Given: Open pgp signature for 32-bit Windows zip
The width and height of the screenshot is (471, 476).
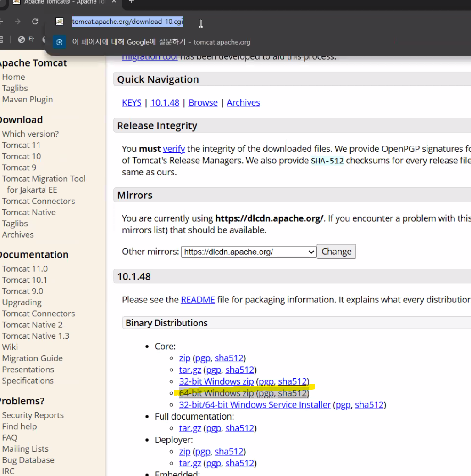Looking at the screenshot, I should pyautogui.click(x=266, y=381).
